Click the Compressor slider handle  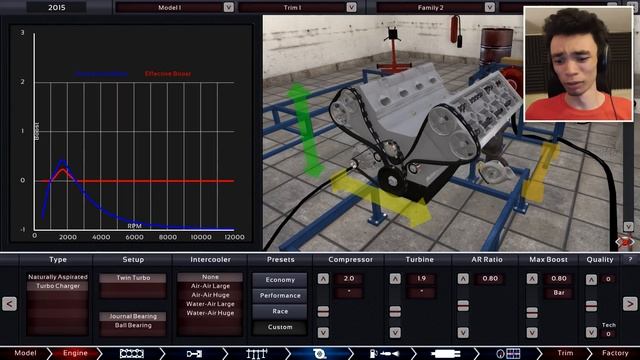click(x=323, y=311)
